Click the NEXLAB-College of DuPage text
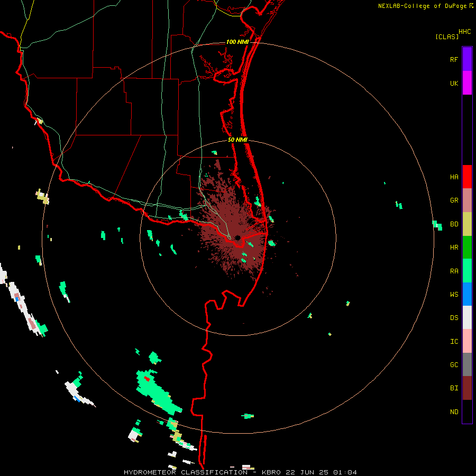 pyautogui.click(x=423, y=6)
